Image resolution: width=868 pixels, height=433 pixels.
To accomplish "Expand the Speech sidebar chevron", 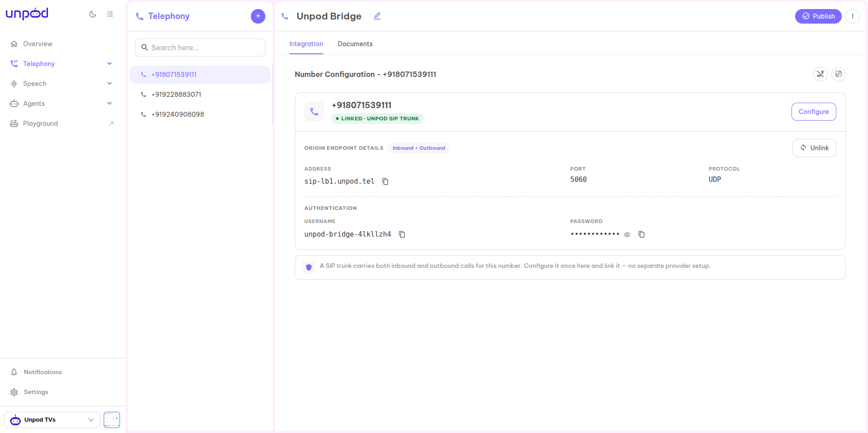I will tap(110, 84).
